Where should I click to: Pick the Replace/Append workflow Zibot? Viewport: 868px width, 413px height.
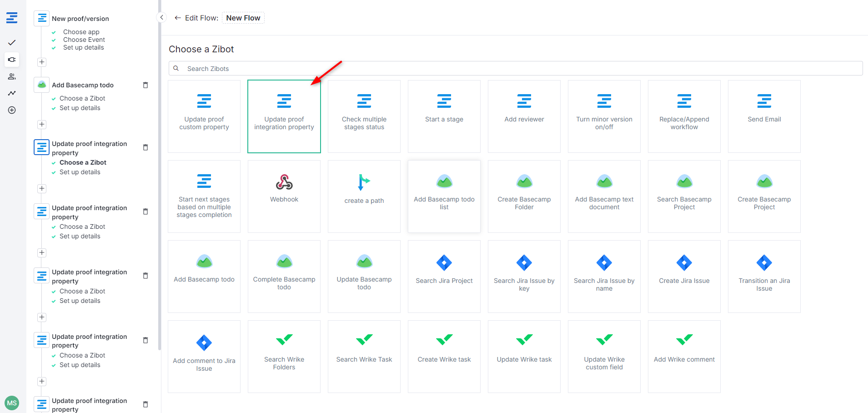tap(684, 116)
